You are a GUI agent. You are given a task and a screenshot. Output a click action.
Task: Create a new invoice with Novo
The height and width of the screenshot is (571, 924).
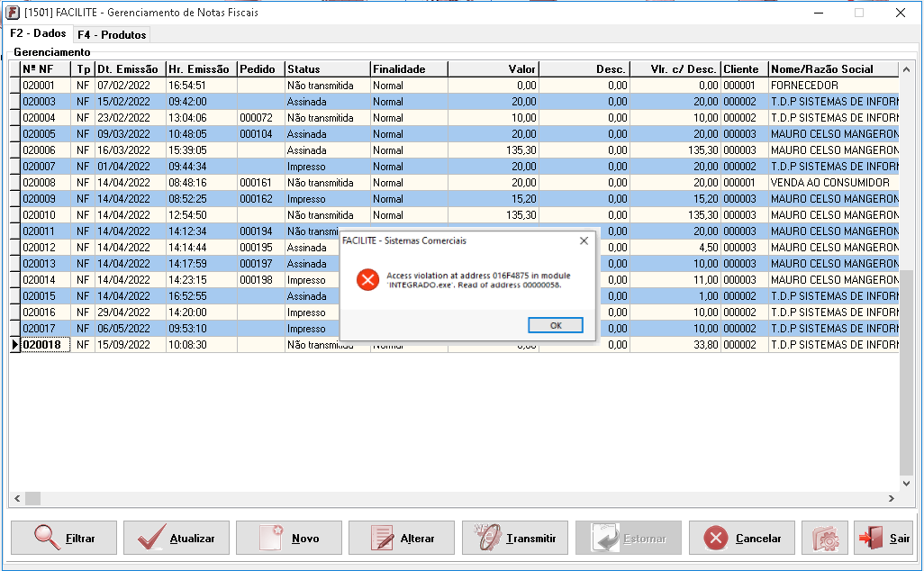click(x=288, y=538)
